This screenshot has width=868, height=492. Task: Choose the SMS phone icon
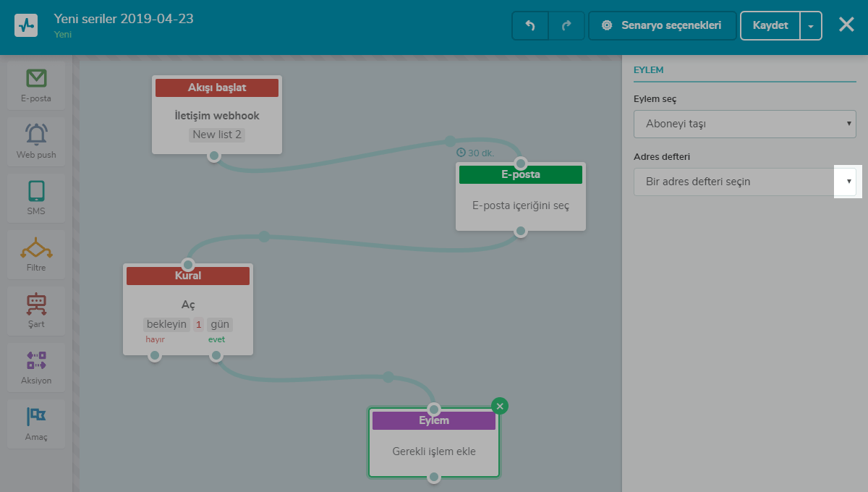click(36, 191)
